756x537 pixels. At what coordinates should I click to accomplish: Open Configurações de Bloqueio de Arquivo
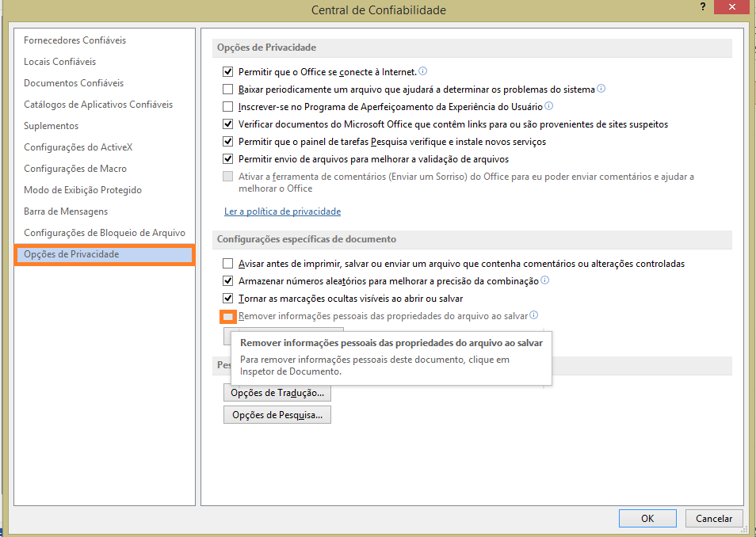coord(105,232)
